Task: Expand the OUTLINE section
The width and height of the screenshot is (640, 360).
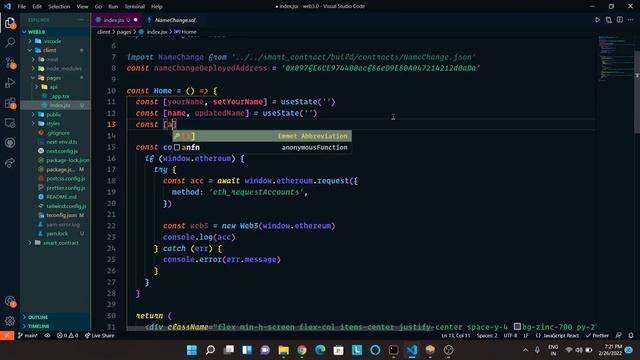Action: click(55, 317)
